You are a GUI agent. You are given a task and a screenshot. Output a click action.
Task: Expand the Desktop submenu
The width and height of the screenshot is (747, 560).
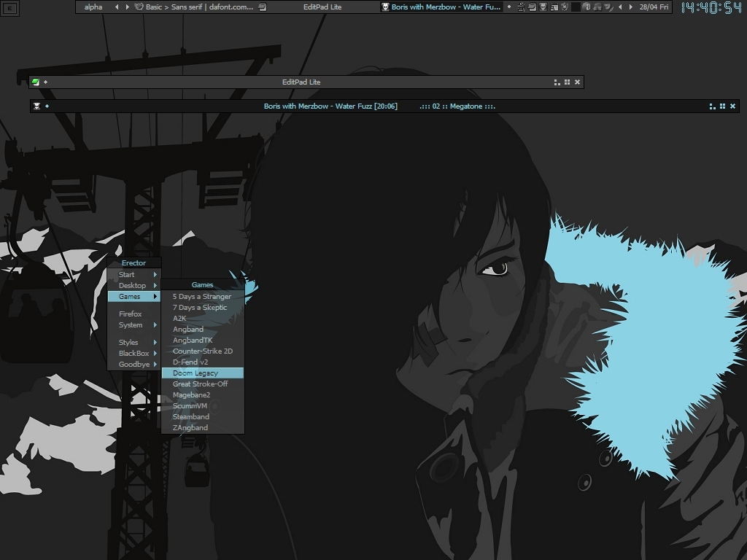tap(134, 285)
